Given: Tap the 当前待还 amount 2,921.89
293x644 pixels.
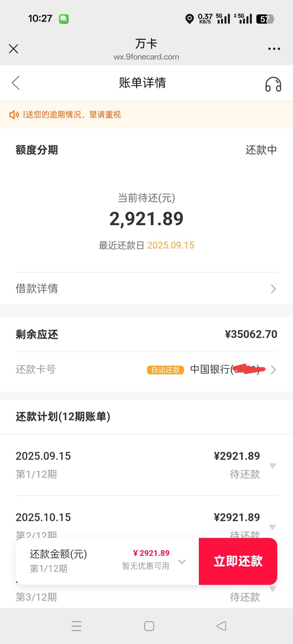Looking at the screenshot, I should tap(146, 219).
